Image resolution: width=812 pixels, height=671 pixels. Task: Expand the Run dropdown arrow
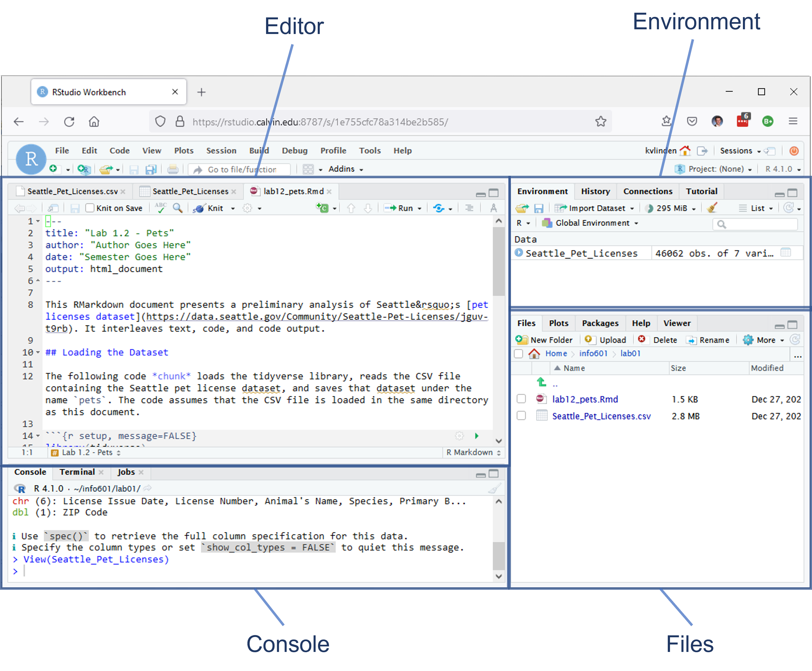pos(420,208)
